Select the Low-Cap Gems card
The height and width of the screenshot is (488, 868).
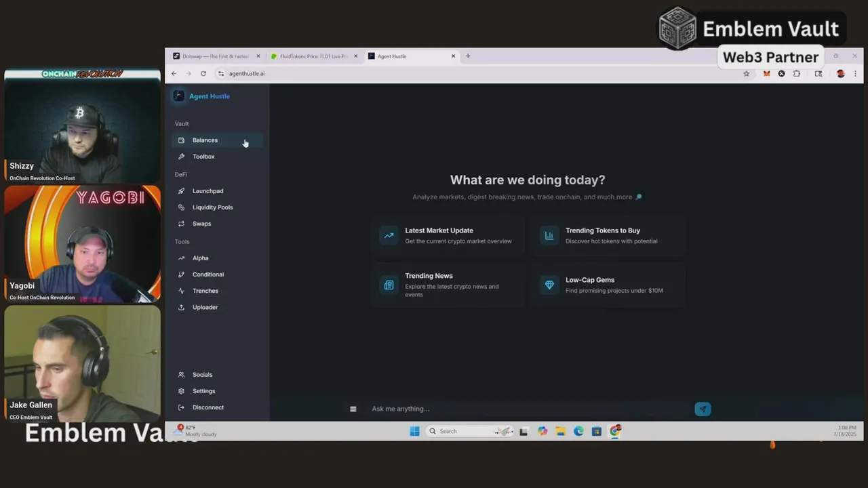(x=608, y=285)
